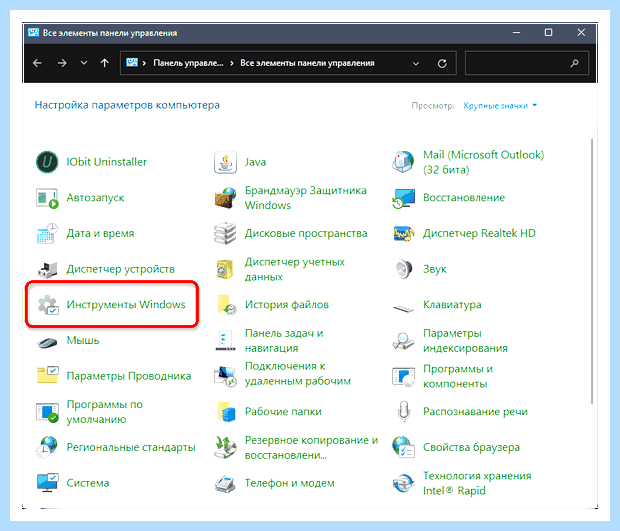Image resolution: width=620 pixels, height=531 pixels.
Task: Open IObit Uninstaller icon
Action: (x=47, y=162)
